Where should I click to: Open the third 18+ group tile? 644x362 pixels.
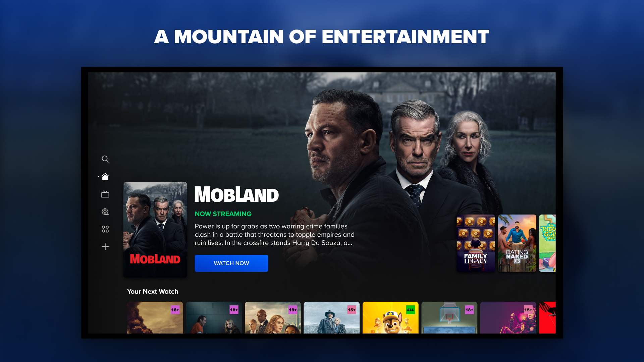[273, 317]
